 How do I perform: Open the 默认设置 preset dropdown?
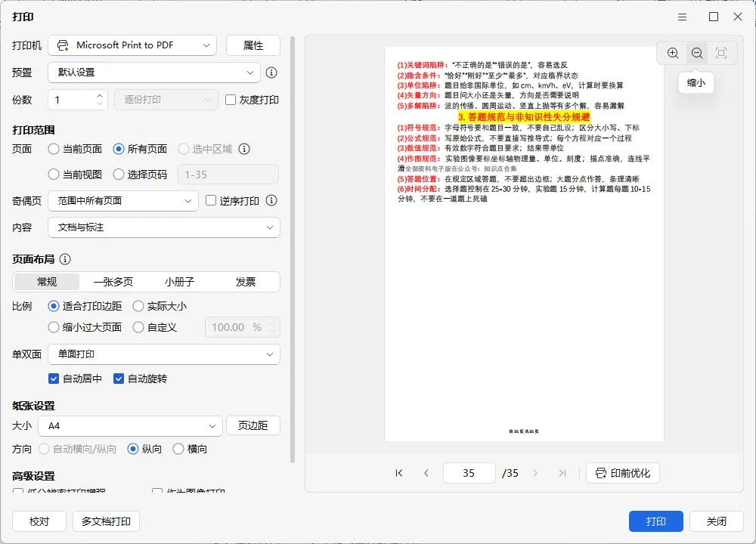154,73
